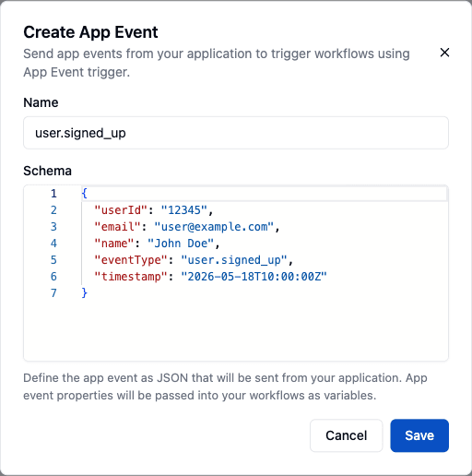Screen dimensions: 472x476
Task: Click the Create App Event heading
Action: pyautogui.click(x=90, y=32)
